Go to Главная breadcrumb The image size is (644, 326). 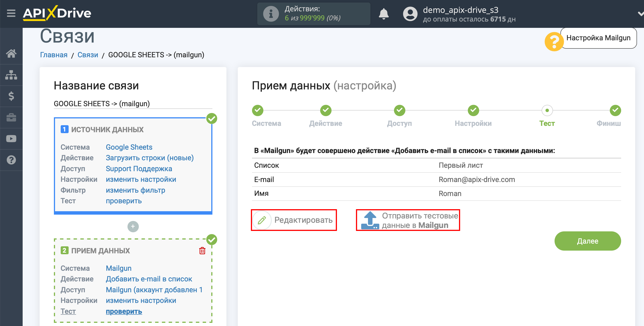(54, 55)
